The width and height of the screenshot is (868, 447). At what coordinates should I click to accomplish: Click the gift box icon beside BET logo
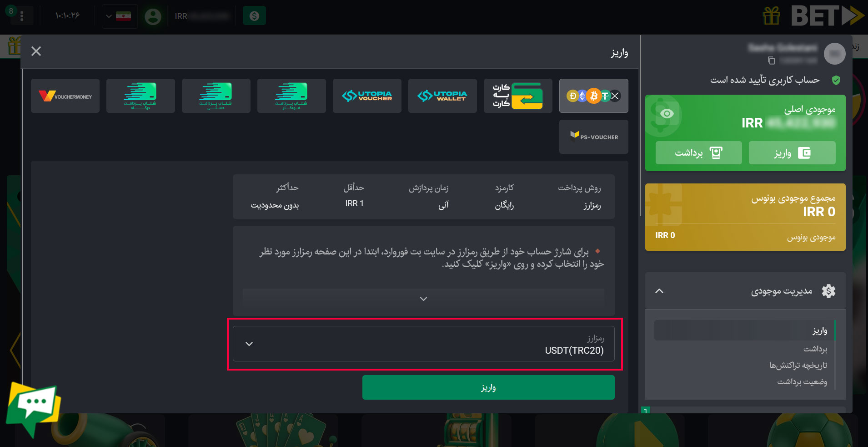(771, 16)
